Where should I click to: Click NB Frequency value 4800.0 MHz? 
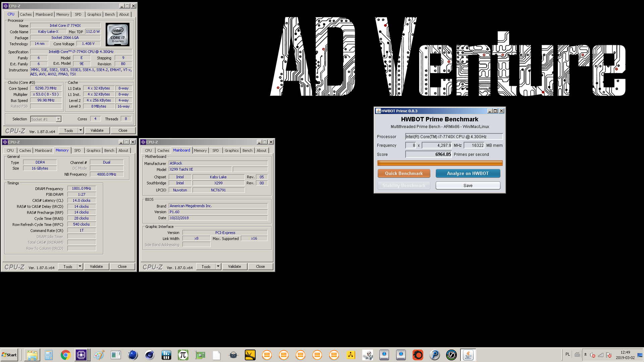point(107,174)
